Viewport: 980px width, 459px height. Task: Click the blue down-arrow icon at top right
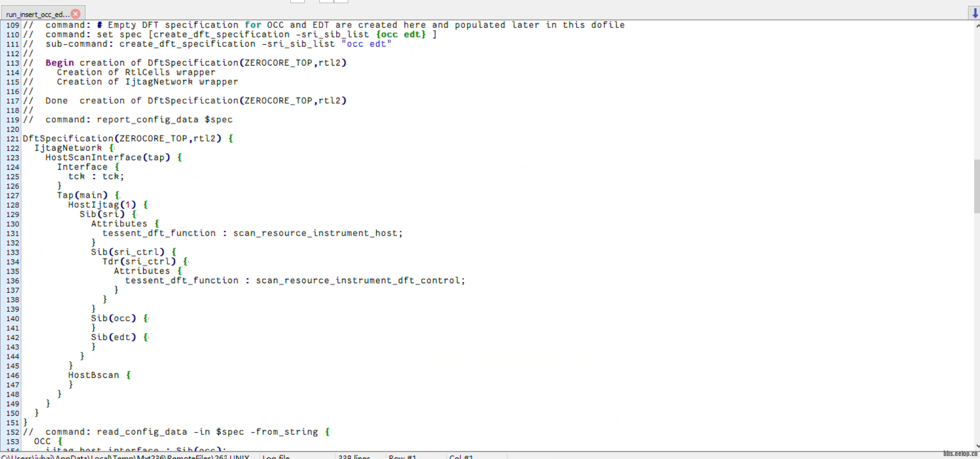click(x=975, y=13)
